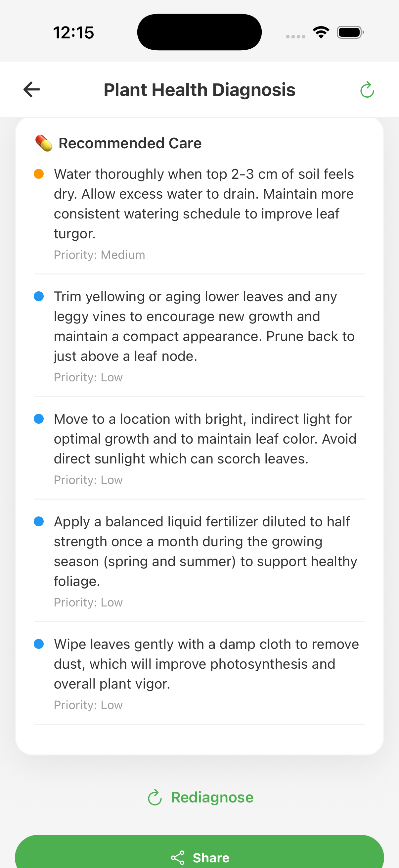Select the bright indirect light recommendation
The width and height of the screenshot is (399, 868).
click(x=205, y=439)
